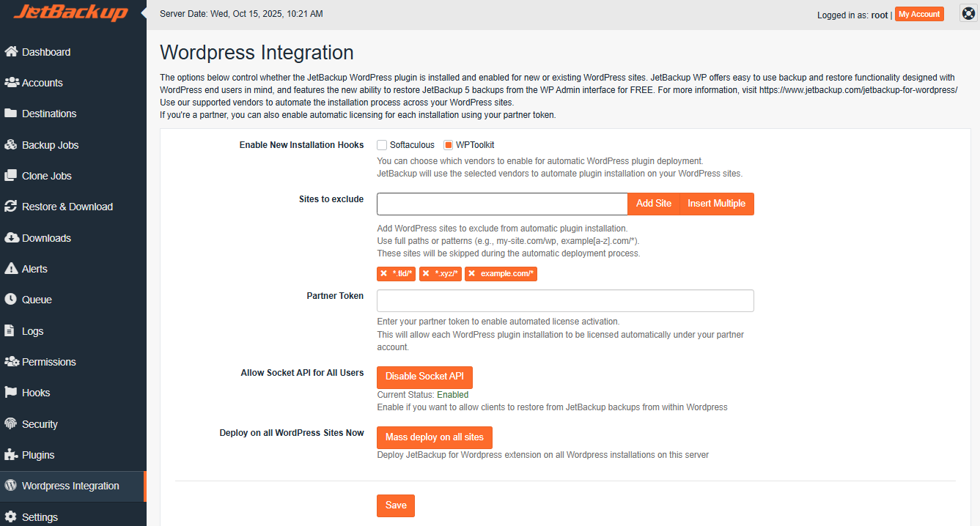
Task: Click the Destinations folder icon in sidebar
Action: tap(11, 114)
